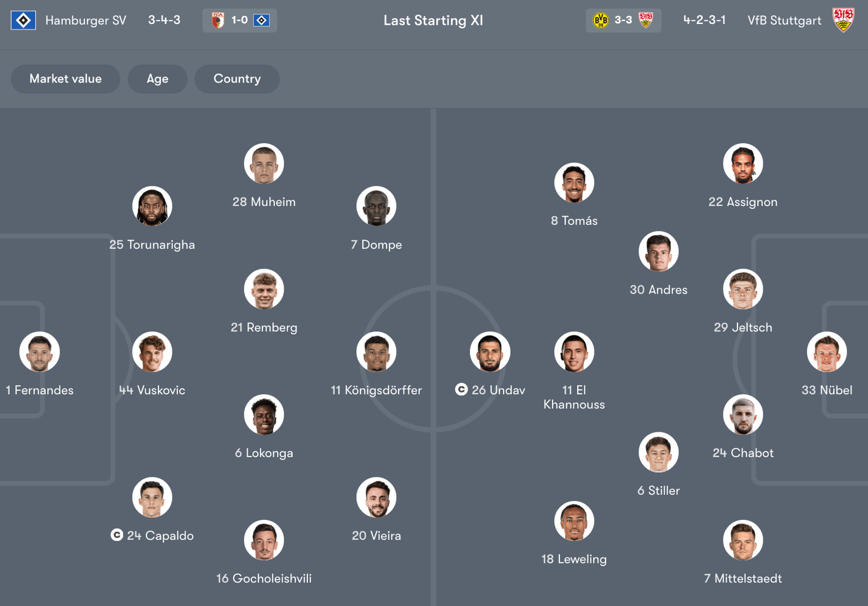Click Stiller's player photo

pos(658,452)
